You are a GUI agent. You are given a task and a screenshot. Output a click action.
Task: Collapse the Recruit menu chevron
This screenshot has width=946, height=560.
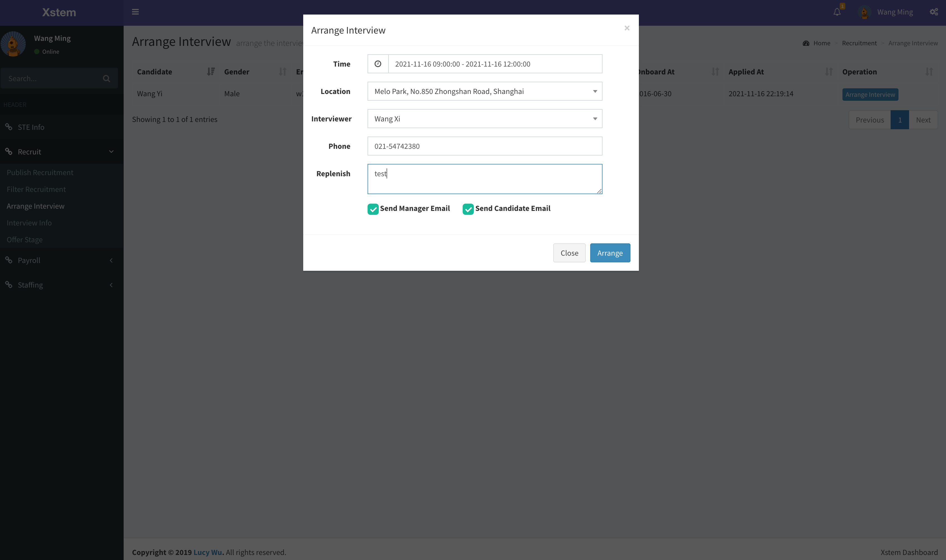111,151
